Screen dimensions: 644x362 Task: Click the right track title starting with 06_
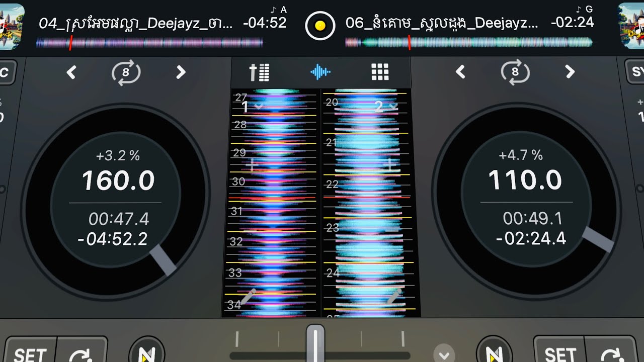pyautogui.click(x=441, y=23)
